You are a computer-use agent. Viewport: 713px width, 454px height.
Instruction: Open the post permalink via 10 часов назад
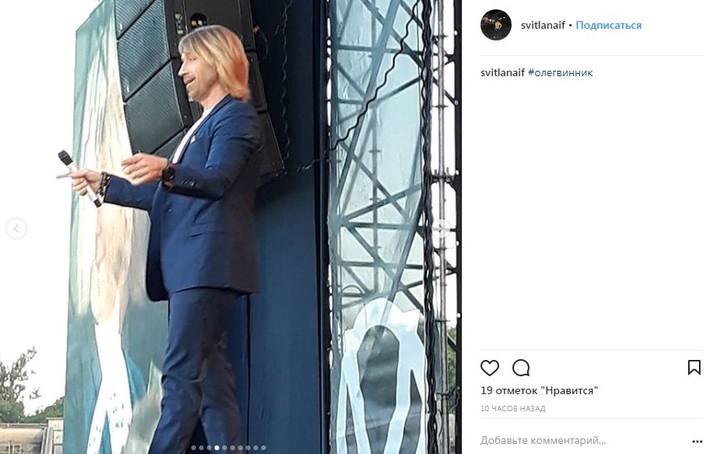pos(513,409)
